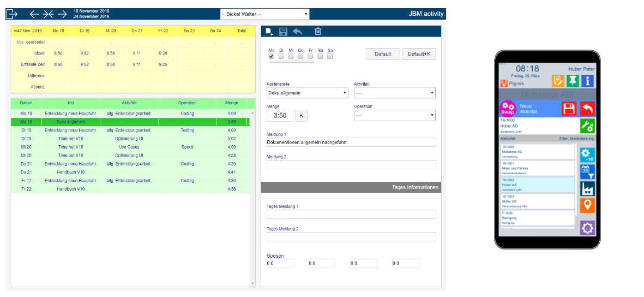Click the Meldung 2 input field

click(x=351, y=165)
